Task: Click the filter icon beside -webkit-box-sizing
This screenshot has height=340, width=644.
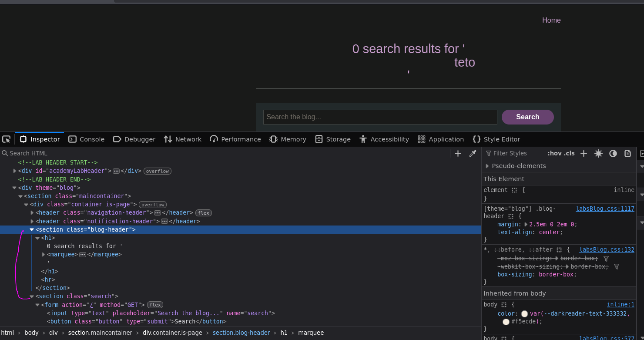Action: tap(616, 266)
